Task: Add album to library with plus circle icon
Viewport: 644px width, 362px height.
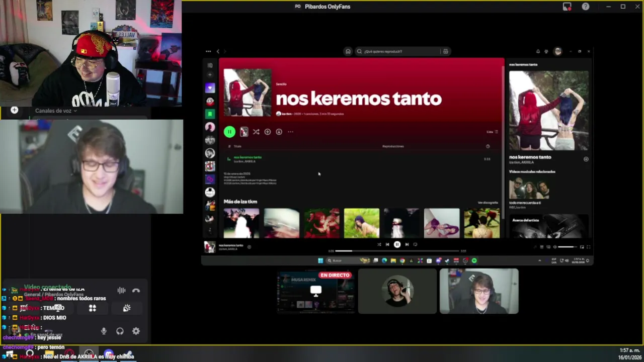Action: pos(268,132)
